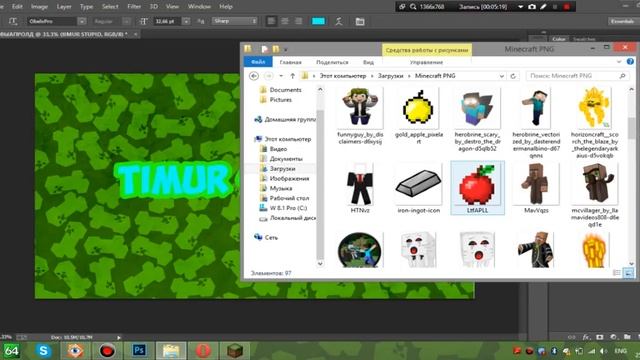Open the Файл tab in Explorer
640x360 pixels.
coord(258,62)
